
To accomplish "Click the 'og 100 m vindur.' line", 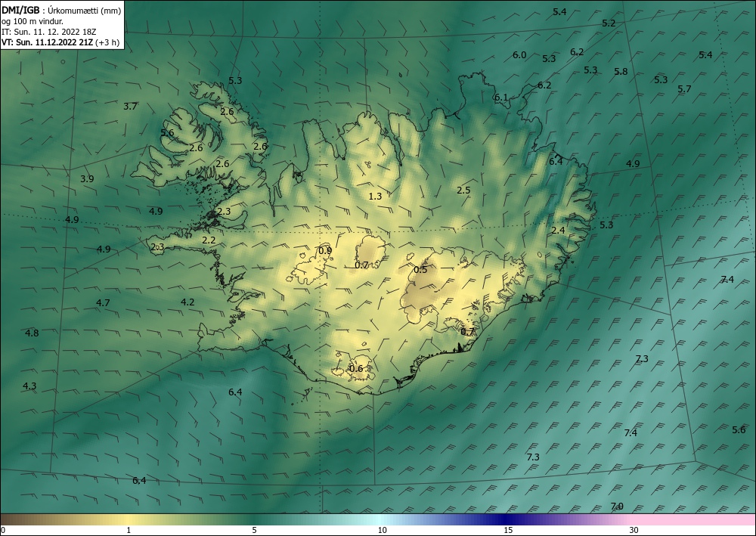I will coord(33,20).
